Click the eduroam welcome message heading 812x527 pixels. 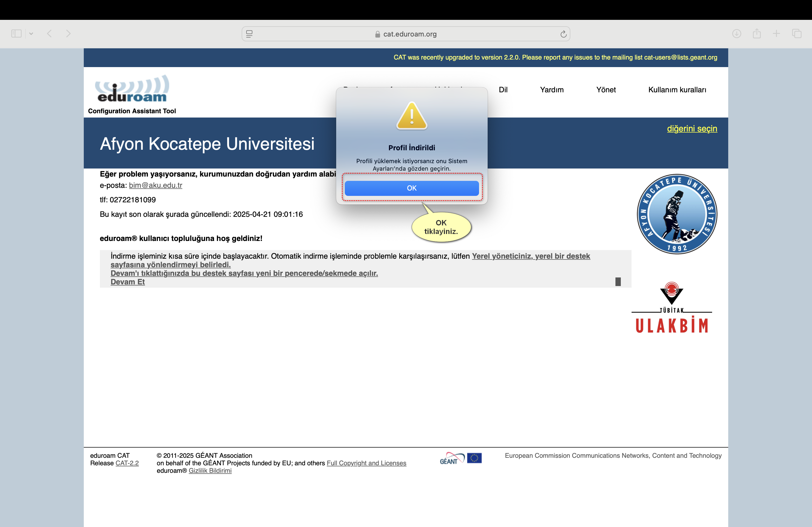click(181, 238)
